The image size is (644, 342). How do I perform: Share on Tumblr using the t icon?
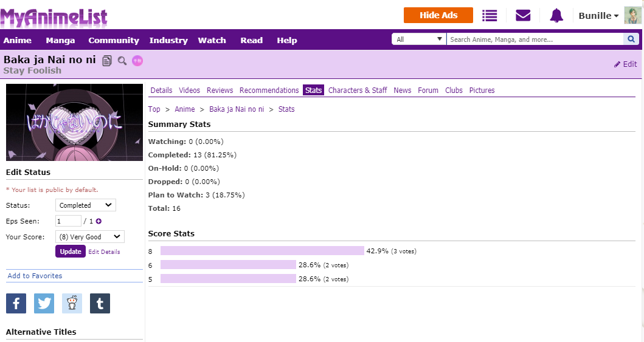pyautogui.click(x=100, y=303)
